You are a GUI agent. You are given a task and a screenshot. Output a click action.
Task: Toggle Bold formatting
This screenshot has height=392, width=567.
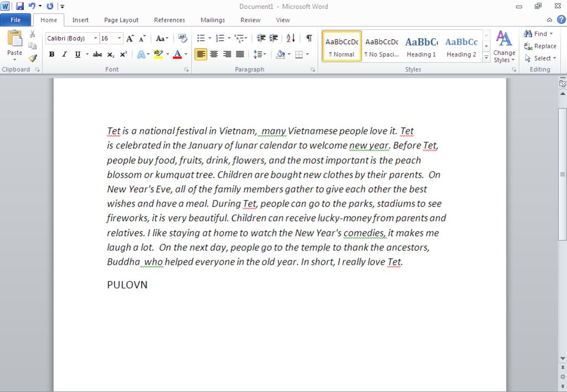pyautogui.click(x=51, y=54)
